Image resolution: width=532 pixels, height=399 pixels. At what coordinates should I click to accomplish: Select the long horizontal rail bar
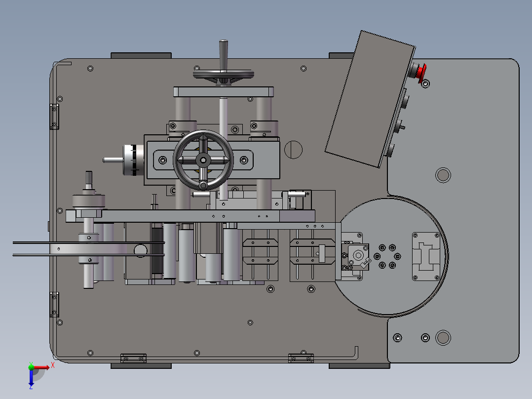click(190, 216)
